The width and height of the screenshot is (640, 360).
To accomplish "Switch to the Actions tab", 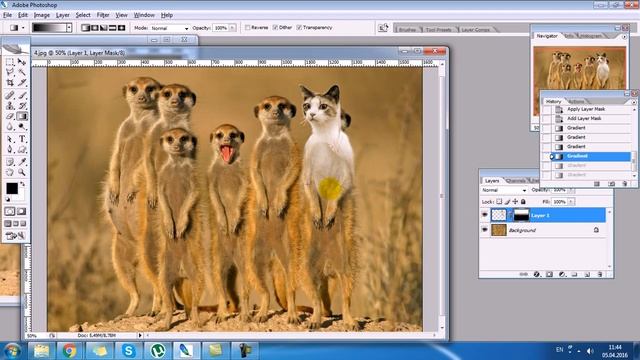I will coord(576,102).
